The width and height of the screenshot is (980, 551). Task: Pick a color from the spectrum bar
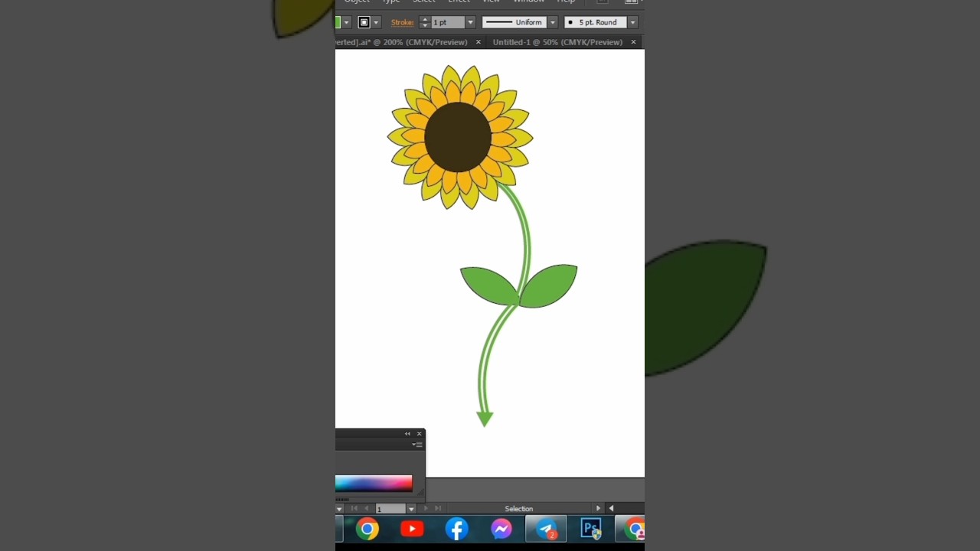[x=374, y=483]
